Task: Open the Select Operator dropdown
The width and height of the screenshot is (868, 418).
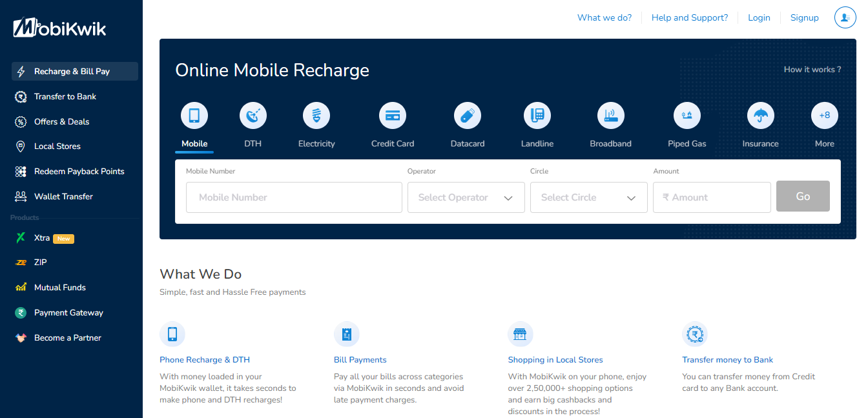Action: click(466, 197)
